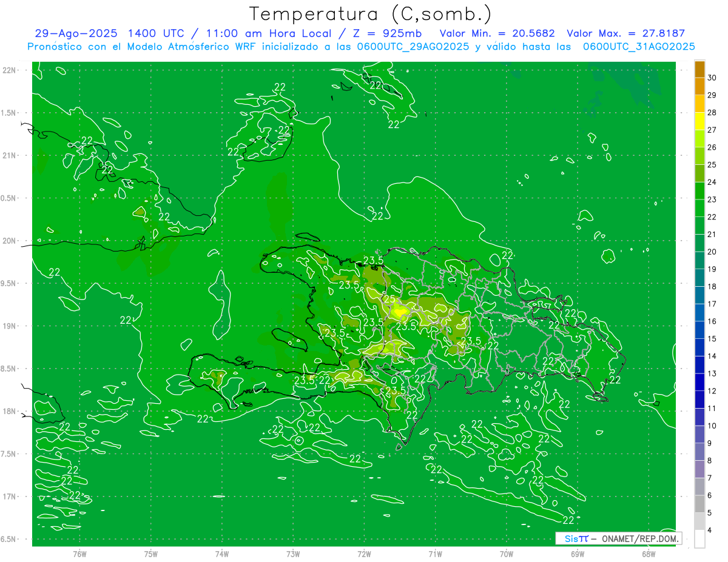
Task: Click the '17' label on the color scale
Action: click(x=712, y=304)
